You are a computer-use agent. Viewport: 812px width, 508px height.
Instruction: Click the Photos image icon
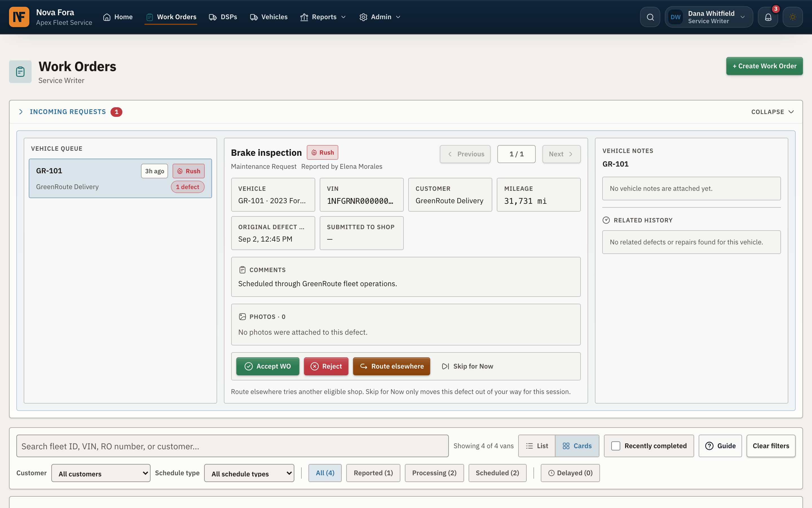[242, 316]
